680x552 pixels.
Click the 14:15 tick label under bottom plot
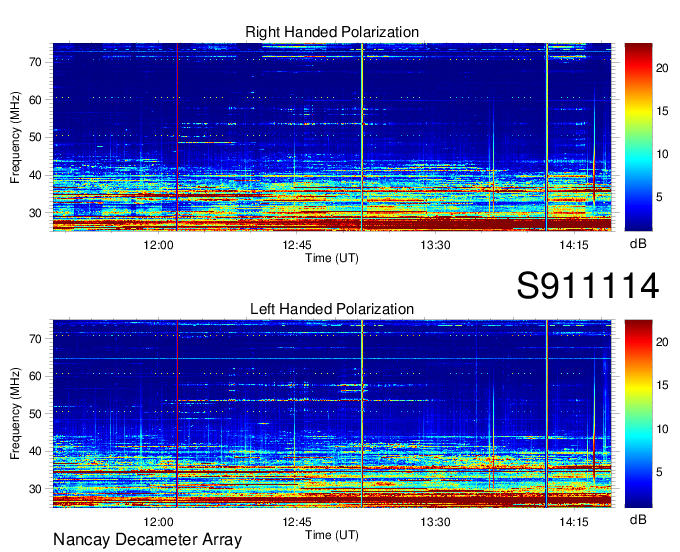point(574,522)
